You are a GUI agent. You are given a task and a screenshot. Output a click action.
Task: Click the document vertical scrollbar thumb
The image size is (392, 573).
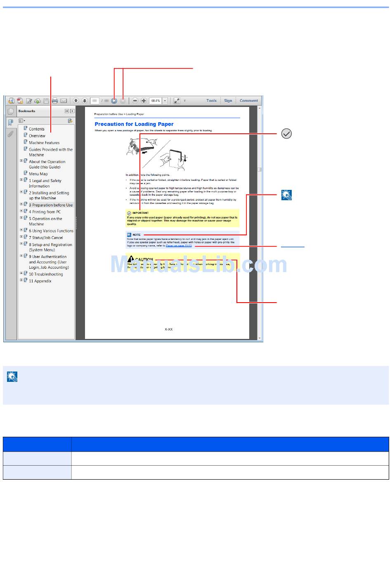(x=260, y=170)
